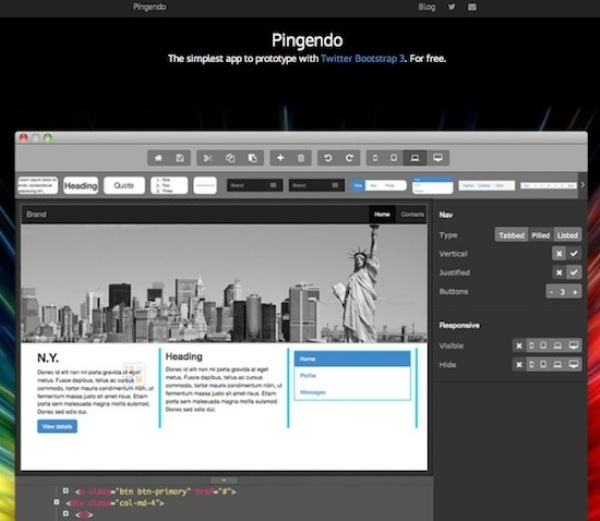Screen dimensions: 600x521
Task: Expand the col-md-4 div tree node
Action: pyautogui.click(x=56, y=503)
